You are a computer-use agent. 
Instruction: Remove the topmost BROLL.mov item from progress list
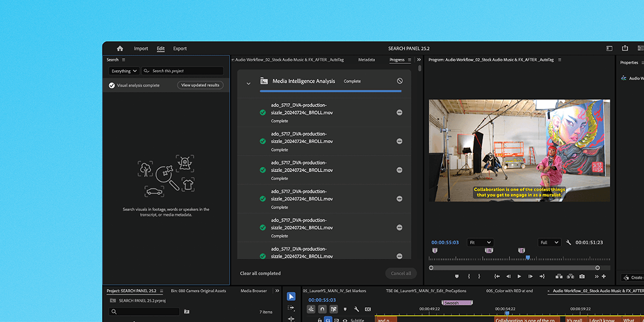point(399,112)
